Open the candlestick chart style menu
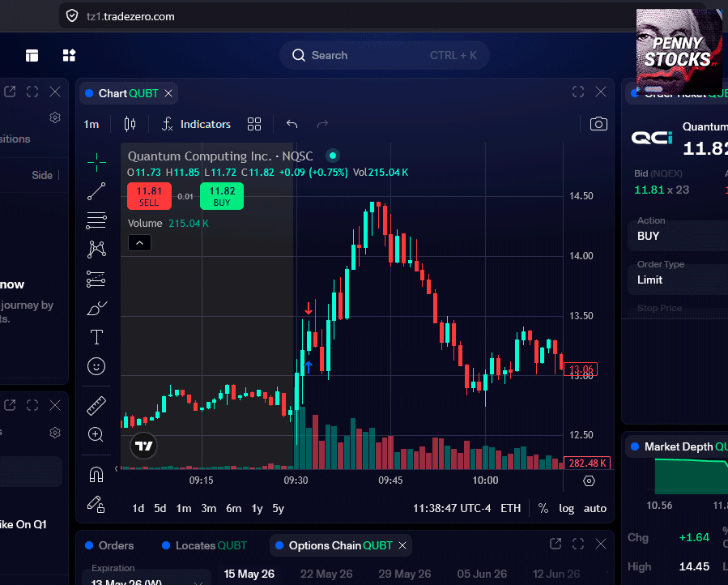Screen dimensions: 728x585 click(x=130, y=124)
